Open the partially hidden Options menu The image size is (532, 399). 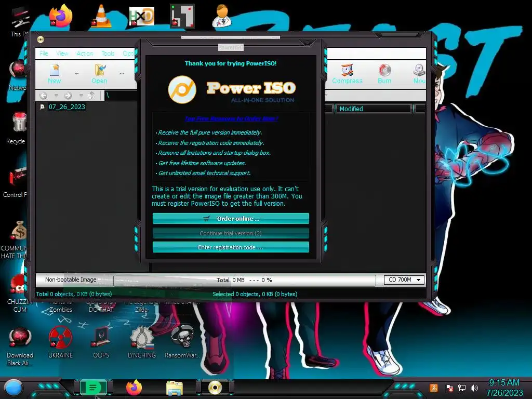click(x=129, y=54)
